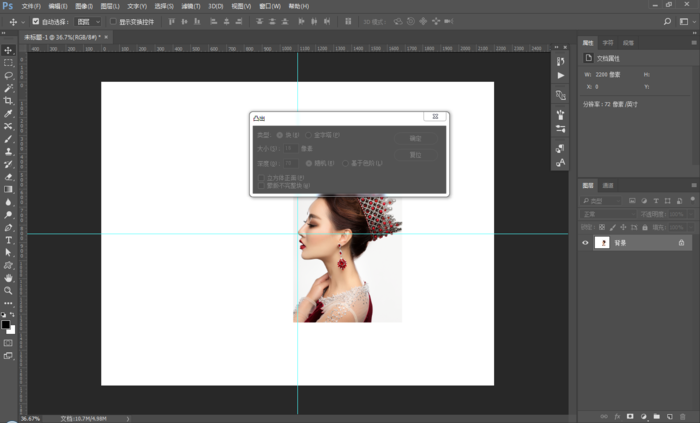Click the delete layer trash icon
The width and height of the screenshot is (700, 423).
[x=683, y=416]
